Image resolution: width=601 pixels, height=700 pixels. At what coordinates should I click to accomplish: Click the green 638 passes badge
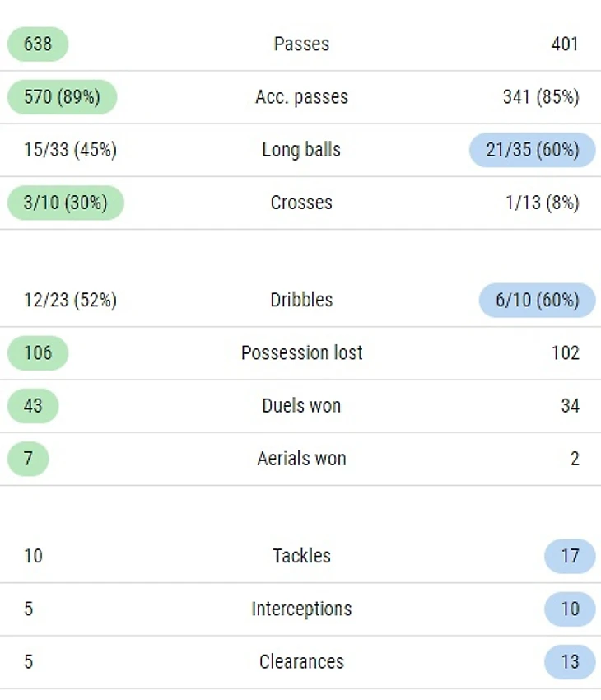(38, 44)
